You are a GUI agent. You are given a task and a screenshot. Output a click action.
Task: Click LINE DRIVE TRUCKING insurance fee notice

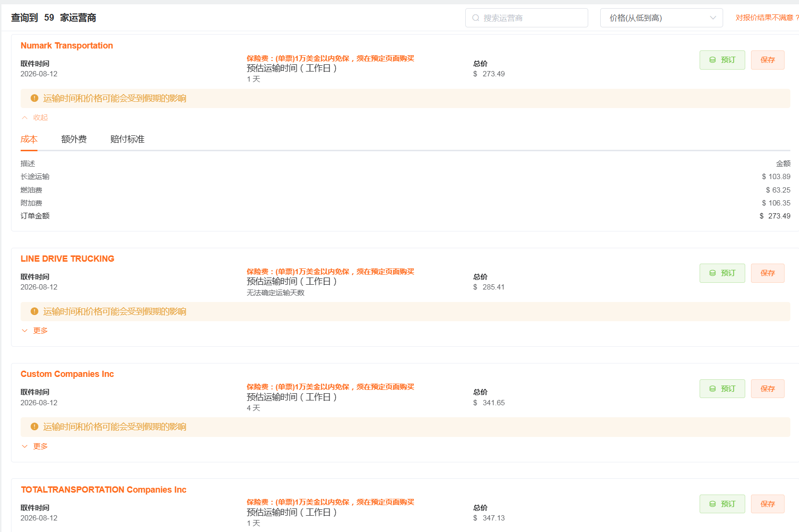point(330,272)
